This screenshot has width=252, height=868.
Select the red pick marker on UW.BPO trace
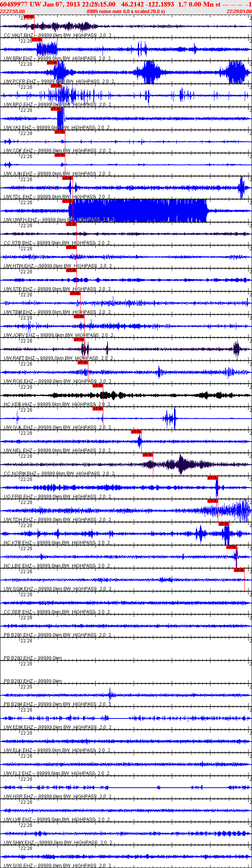(x=56, y=86)
